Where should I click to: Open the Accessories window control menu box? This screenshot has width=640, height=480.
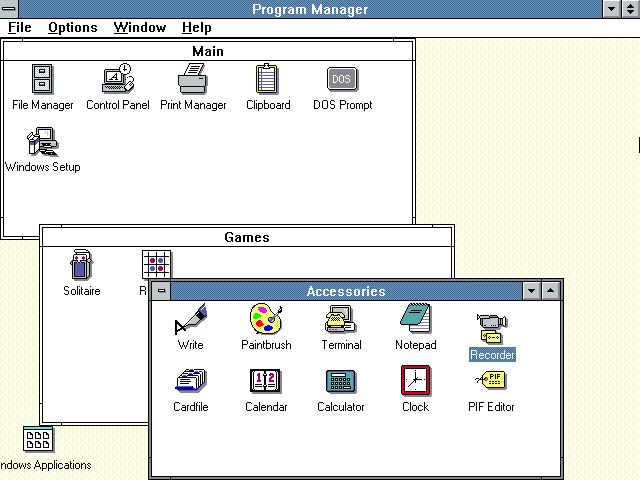coord(162,291)
